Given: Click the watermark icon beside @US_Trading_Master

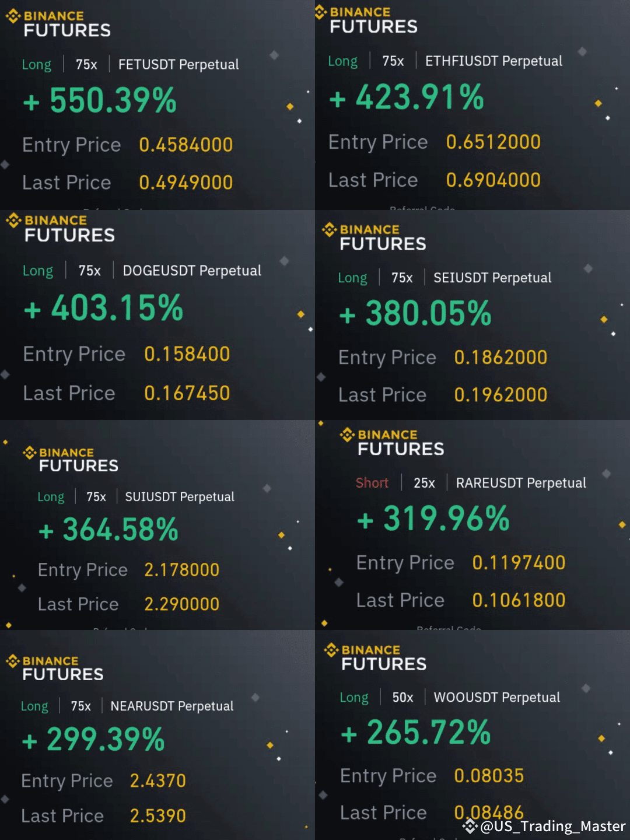Looking at the screenshot, I should tap(470, 826).
